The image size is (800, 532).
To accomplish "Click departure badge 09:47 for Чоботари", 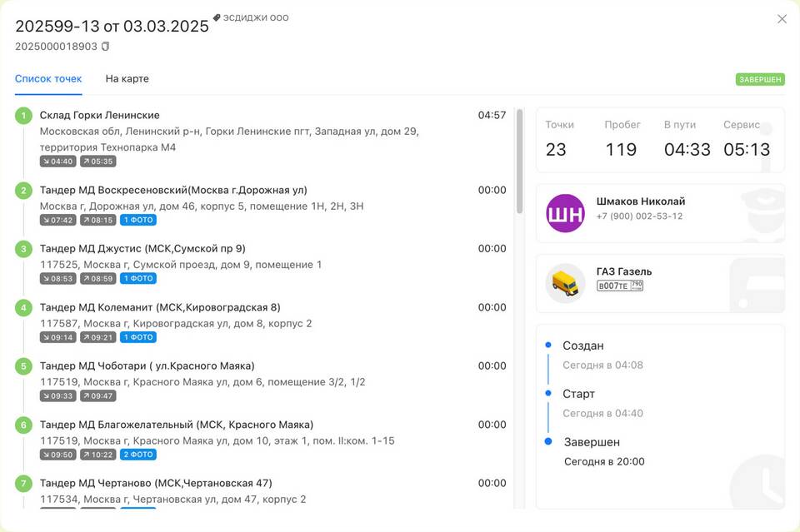I will [98, 396].
